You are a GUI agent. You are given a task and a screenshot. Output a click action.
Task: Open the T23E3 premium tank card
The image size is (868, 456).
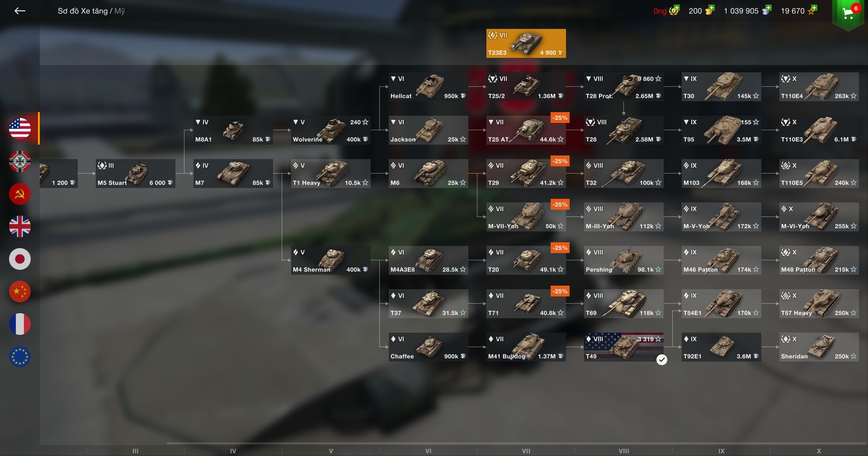[x=526, y=43]
